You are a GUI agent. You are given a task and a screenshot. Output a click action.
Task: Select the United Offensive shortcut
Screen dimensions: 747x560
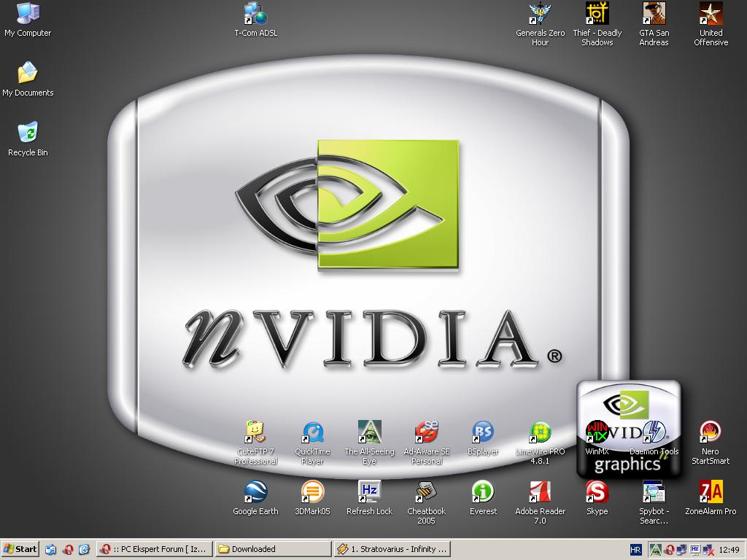click(711, 24)
